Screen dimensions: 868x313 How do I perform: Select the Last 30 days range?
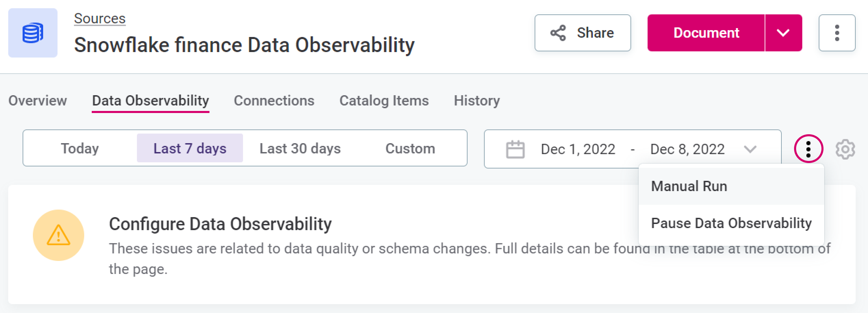(300, 148)
